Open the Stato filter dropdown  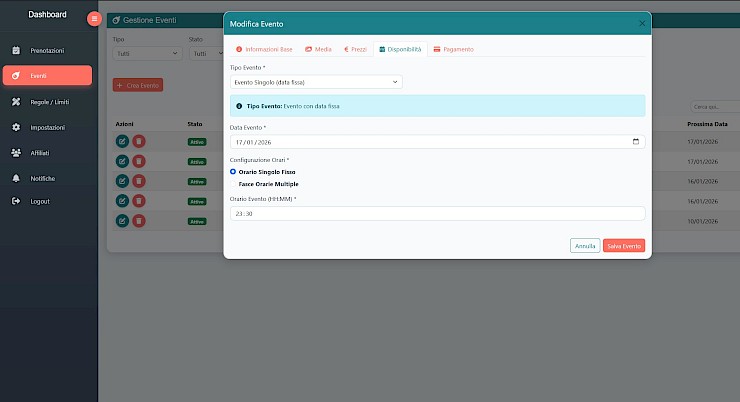point(206,53)
